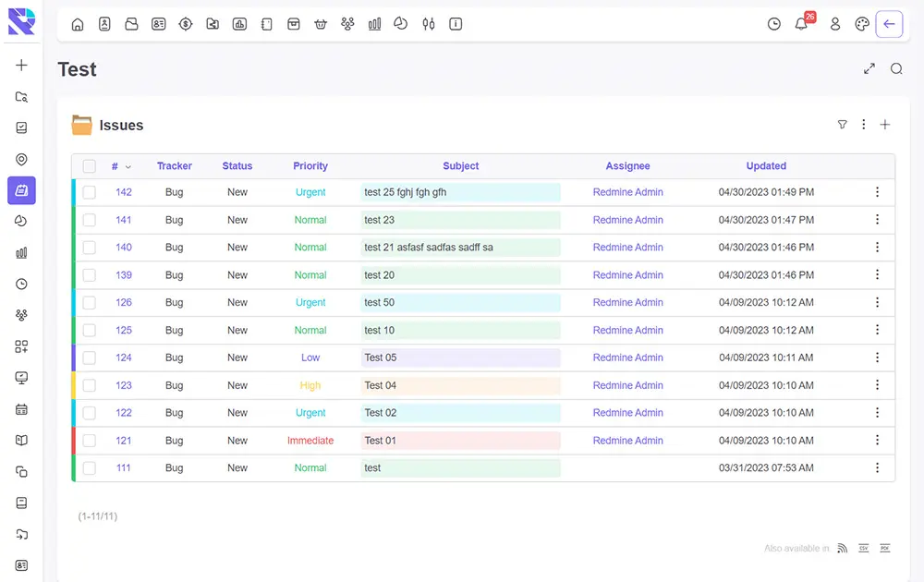Image resolution: width=924 pixels, height=582 pixels.
Task: Click the plus icon in left sidebar
Action: 21,65
